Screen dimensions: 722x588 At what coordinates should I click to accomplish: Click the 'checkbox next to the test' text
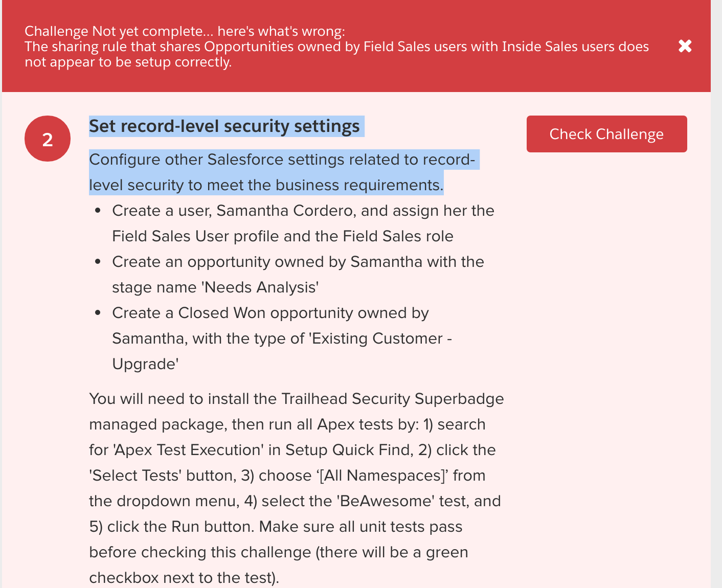pos(183,578)
